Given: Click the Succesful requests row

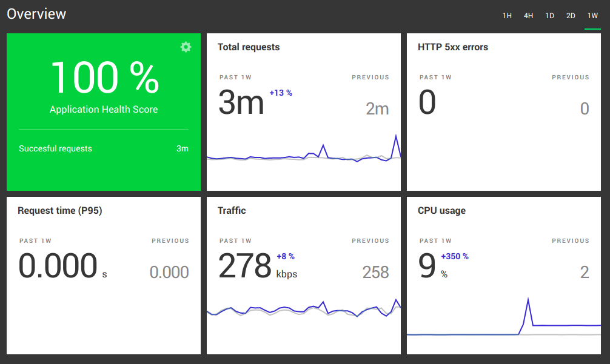Looking at the screenshot, I should pyautogui.click(x=104, y=148).
